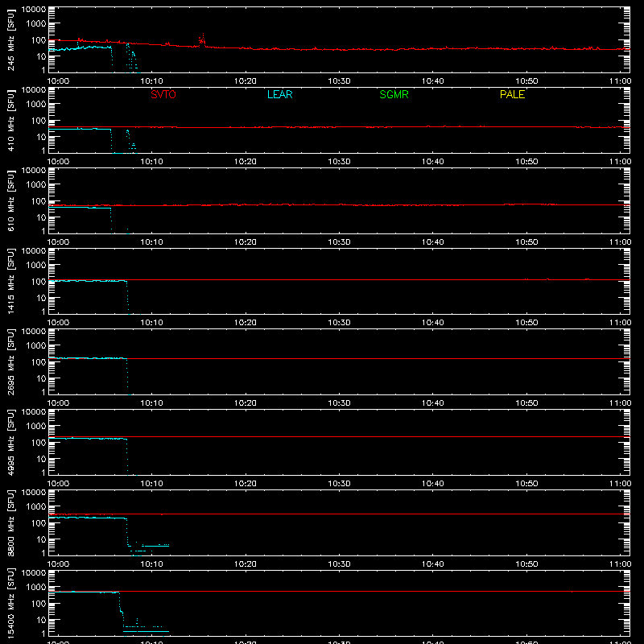Click the 10:00 tick label under 245 MHz plot

[58, 81]
